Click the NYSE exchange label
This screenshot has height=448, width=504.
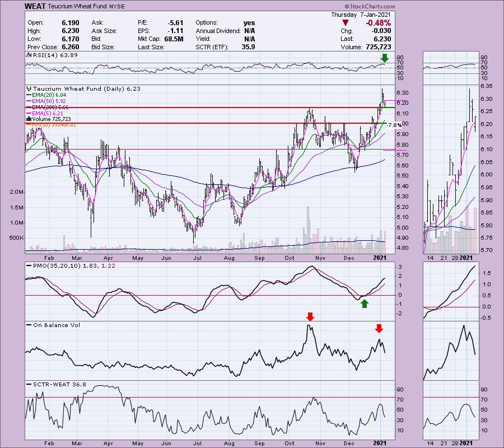(x=116, y=6)
